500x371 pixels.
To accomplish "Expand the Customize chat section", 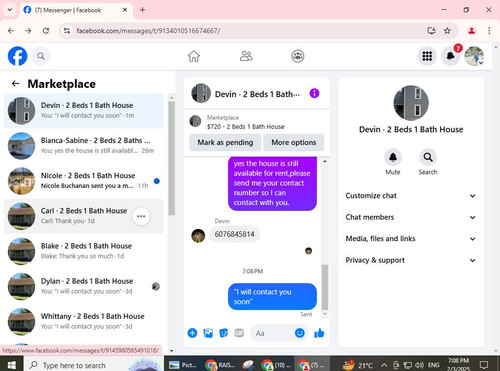I will coord(411,196).
